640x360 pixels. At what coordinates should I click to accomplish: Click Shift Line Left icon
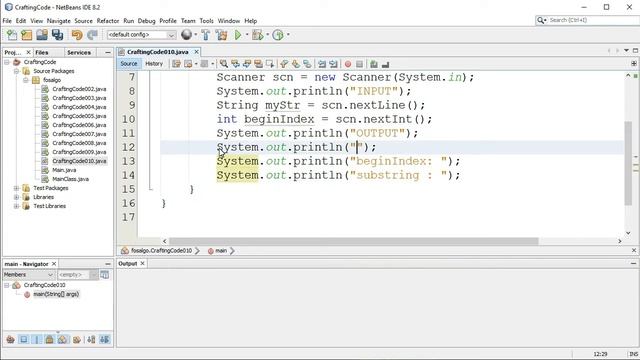point(322,64)
